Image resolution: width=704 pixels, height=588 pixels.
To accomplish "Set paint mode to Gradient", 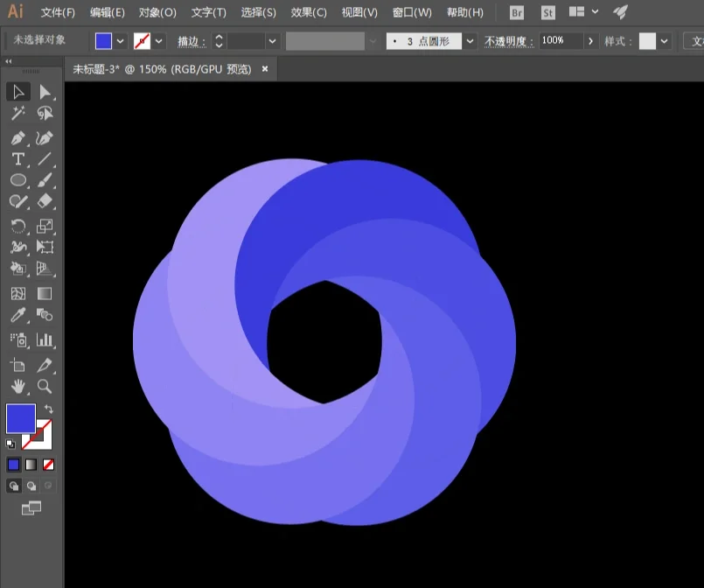I will pos(31,465).
